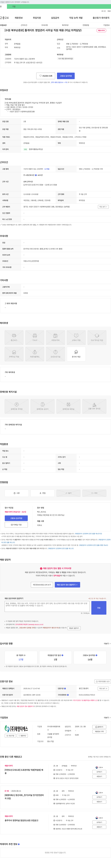This screenshot has height=868, width=111.
Task: Open the 직업 능력 개발 menu
Action: [76, 18]
